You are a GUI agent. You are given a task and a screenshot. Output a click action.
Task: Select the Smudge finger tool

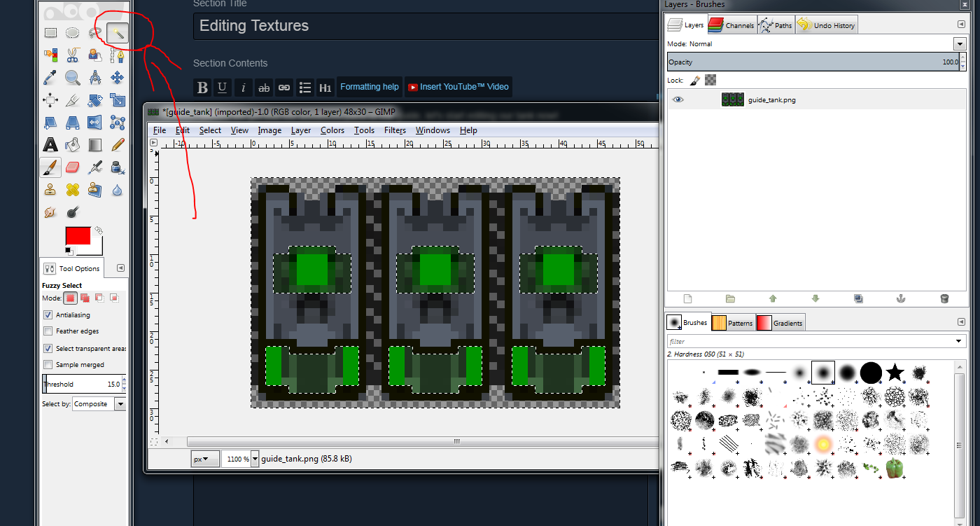click(50, 212)
